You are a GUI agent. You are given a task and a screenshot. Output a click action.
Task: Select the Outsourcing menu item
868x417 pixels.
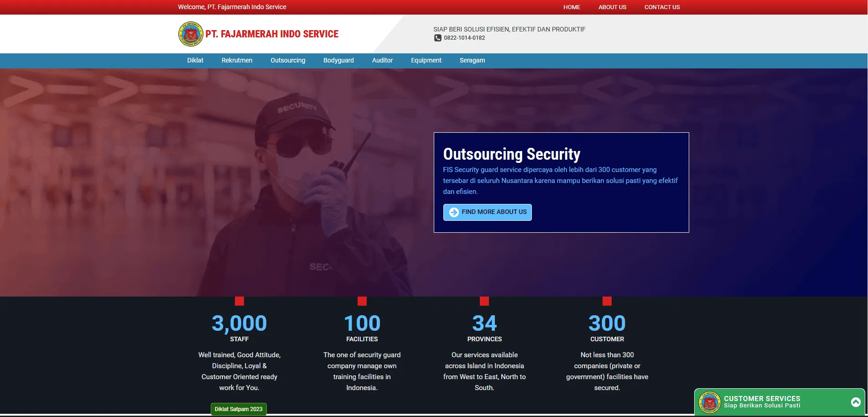[288, 61]
